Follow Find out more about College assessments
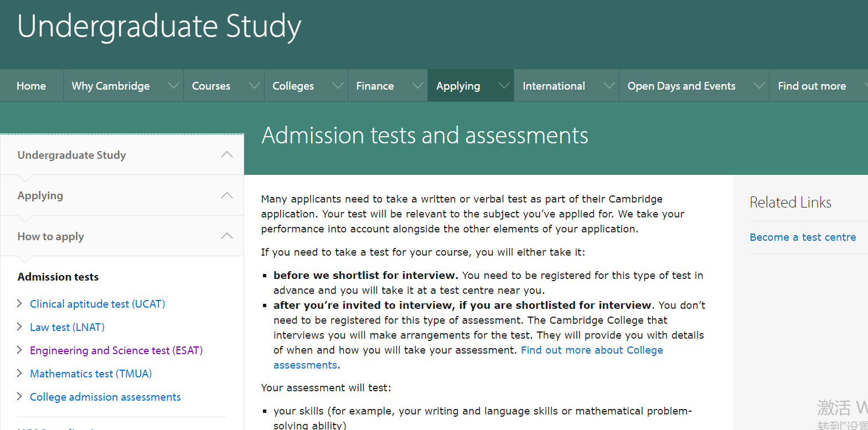 coord(591,350)
